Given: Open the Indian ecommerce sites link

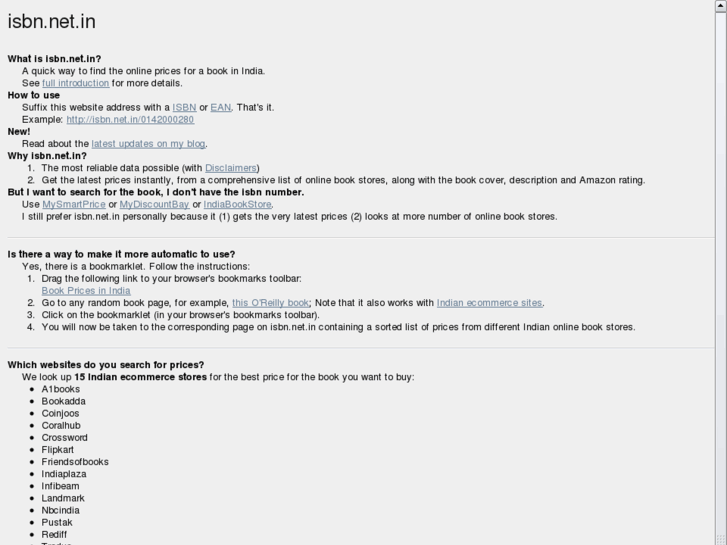Looking at the screenshot, I should tap(489, 303).
